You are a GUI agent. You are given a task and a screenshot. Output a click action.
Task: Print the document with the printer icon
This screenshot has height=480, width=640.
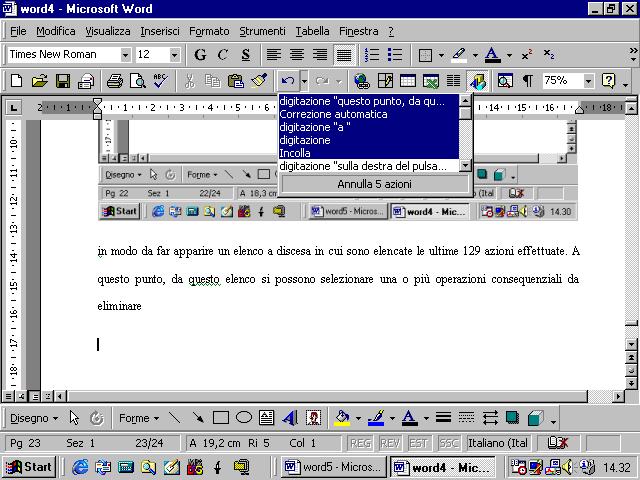115,81
